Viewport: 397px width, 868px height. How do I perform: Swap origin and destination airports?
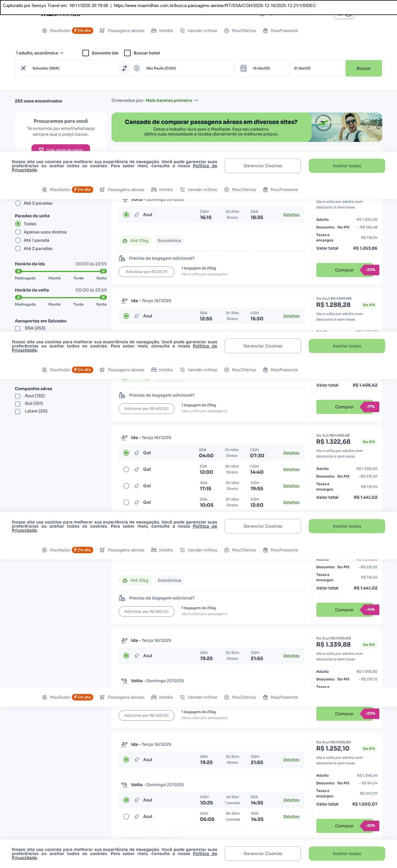click(124, 68)
